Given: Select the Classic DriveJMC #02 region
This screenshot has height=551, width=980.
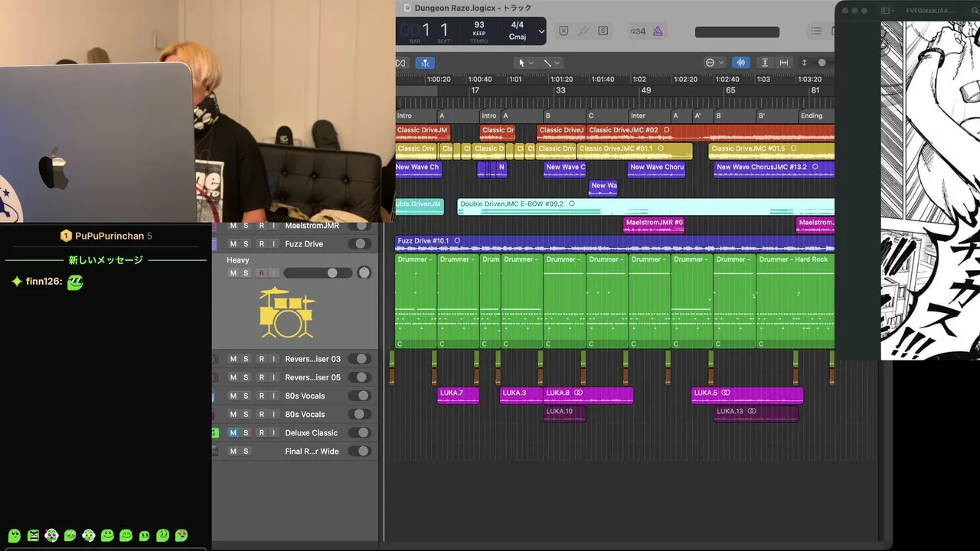Looking at the screenshot, I should point(710,132).
